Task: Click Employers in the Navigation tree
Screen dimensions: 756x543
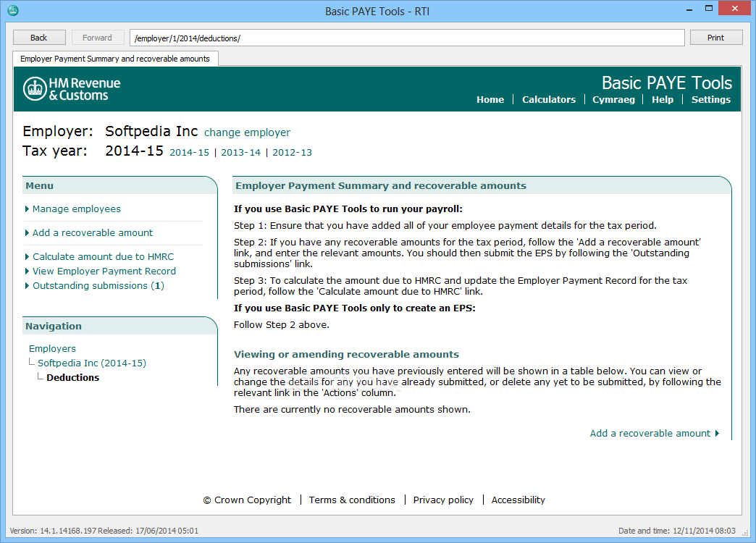Action: pyautogui.click(x=52, y=348)
